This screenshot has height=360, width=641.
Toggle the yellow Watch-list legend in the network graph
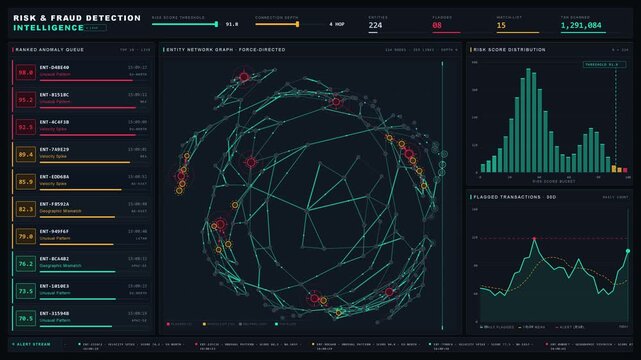(219, 324)
